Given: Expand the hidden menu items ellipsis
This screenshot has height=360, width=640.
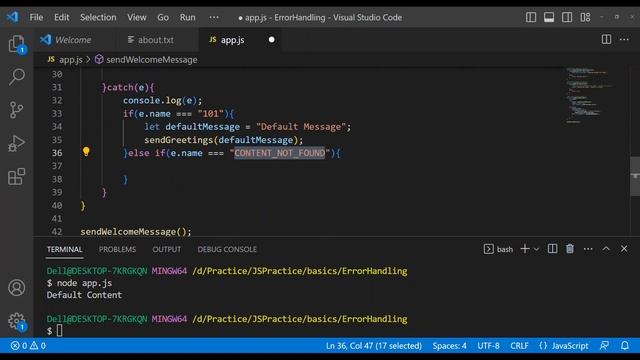Looking at the screenshot, I should coord(214,17).
